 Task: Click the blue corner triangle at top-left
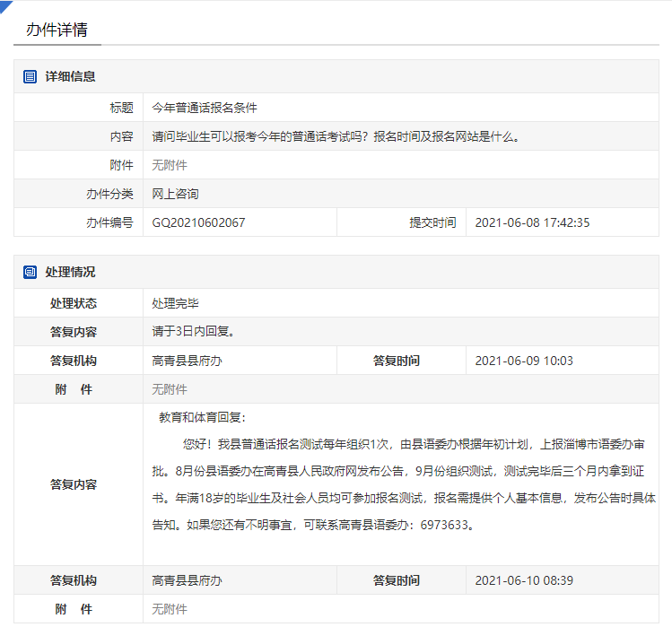(6, 6)
